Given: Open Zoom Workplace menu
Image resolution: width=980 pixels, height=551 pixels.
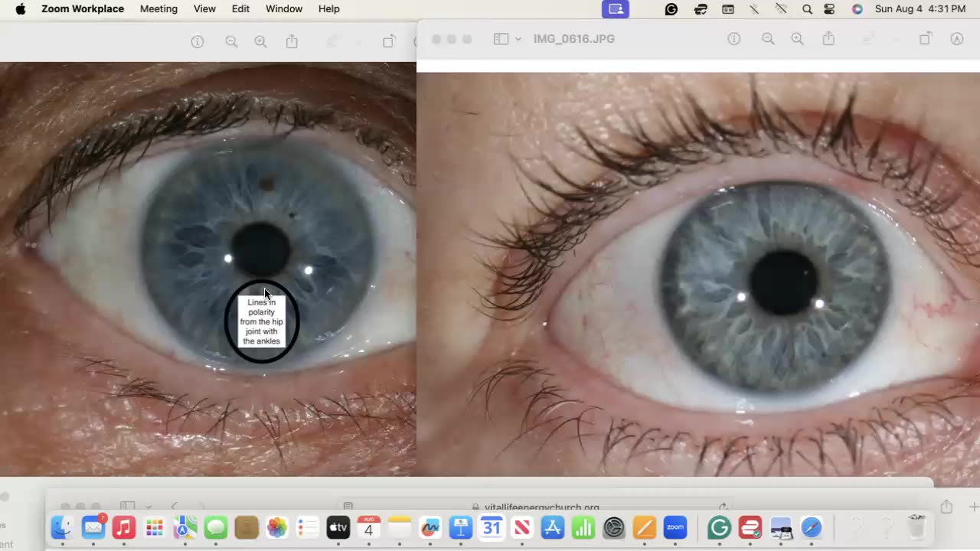Looking at the screenshot, I should tap(83, 9).
